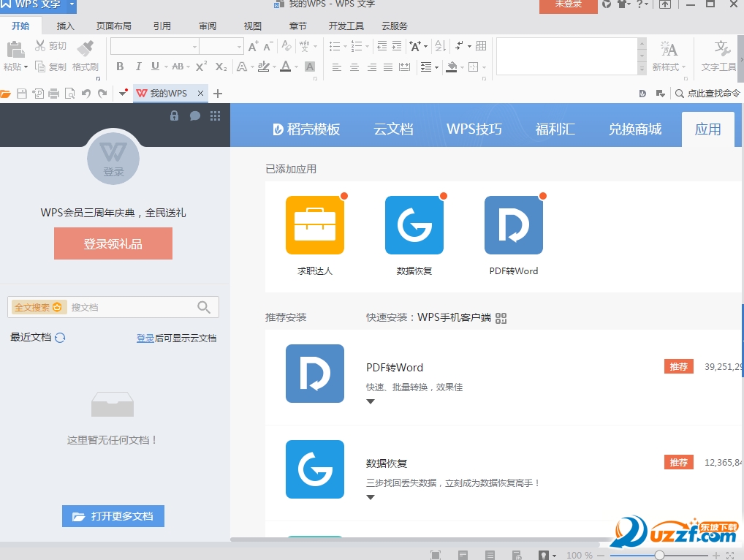Click the chat bubble icon

194,116
